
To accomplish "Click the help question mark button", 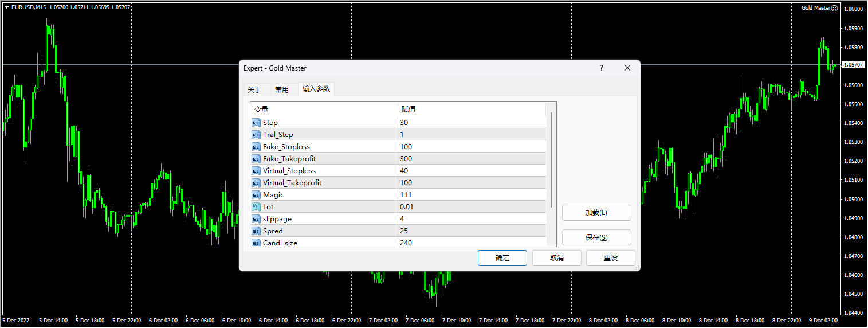I will tap(601, 68).
